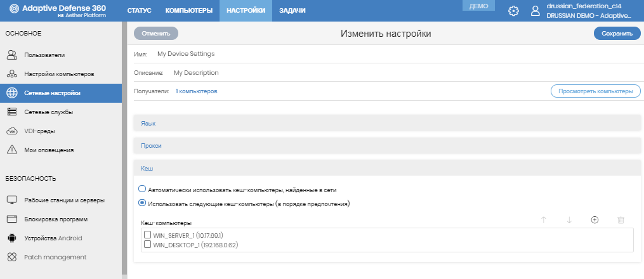This screenshot has width=644, height=279.
Task: Click the move down arrow icon
Action: 569,219
